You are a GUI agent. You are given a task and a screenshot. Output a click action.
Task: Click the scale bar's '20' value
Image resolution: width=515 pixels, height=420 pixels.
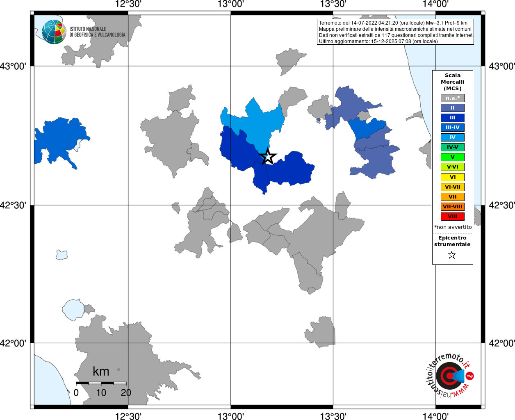coord(126,393)
